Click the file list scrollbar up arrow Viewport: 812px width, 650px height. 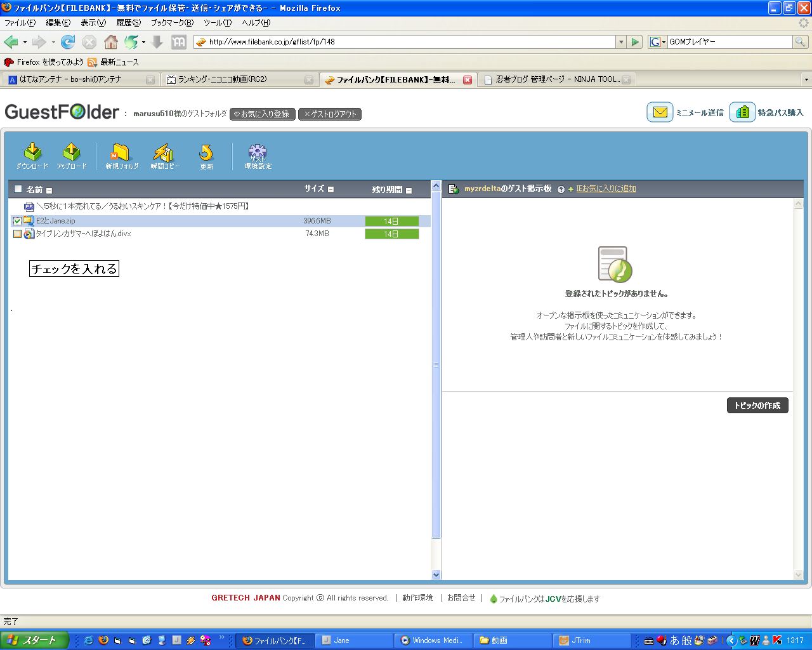(x=436, y=186)
